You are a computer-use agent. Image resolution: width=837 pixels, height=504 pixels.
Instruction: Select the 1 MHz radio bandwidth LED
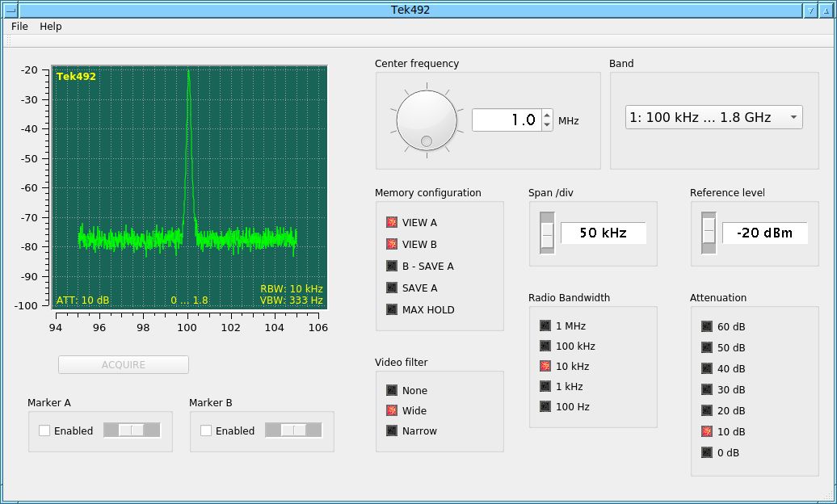click(x=545, y=326)
